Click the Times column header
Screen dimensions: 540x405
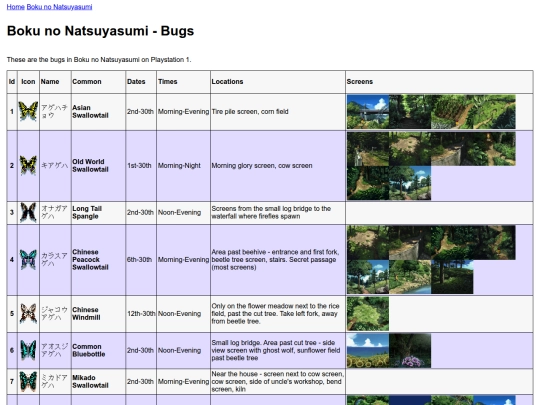point(183,82)
